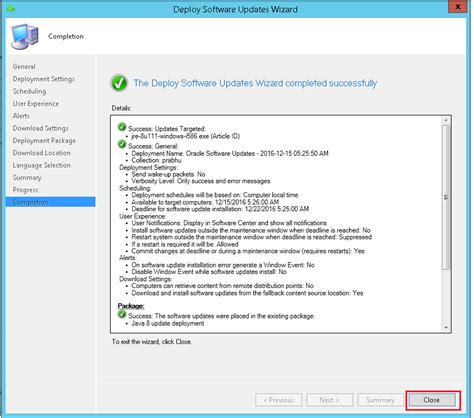Image resolution: width=474 pixels, height=418 pixels.
Task: Select the General step in sidebar
Action: click(24, 66)
